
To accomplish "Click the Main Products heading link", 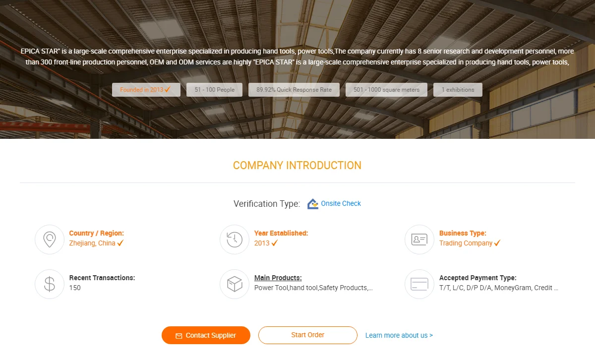I will [278, 278].
